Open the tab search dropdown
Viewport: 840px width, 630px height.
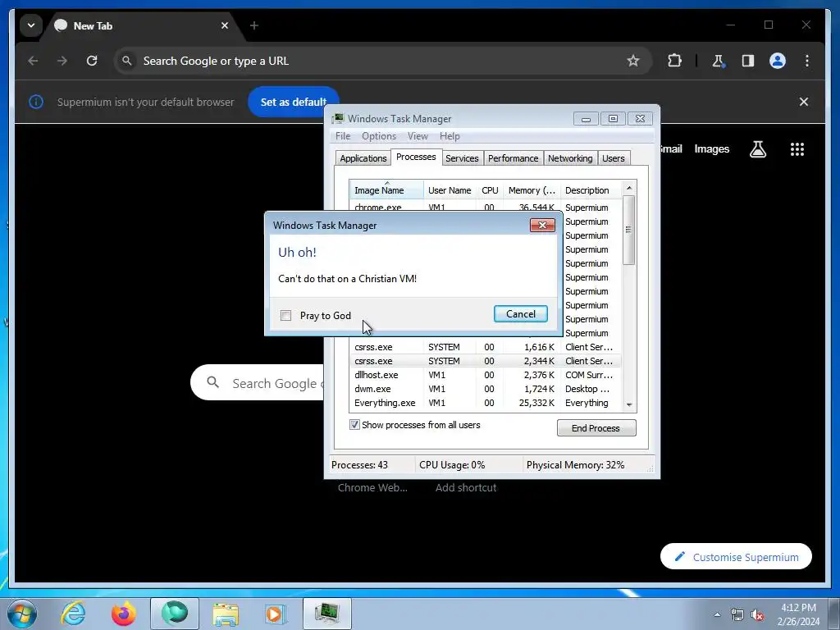tap(31, 25)
